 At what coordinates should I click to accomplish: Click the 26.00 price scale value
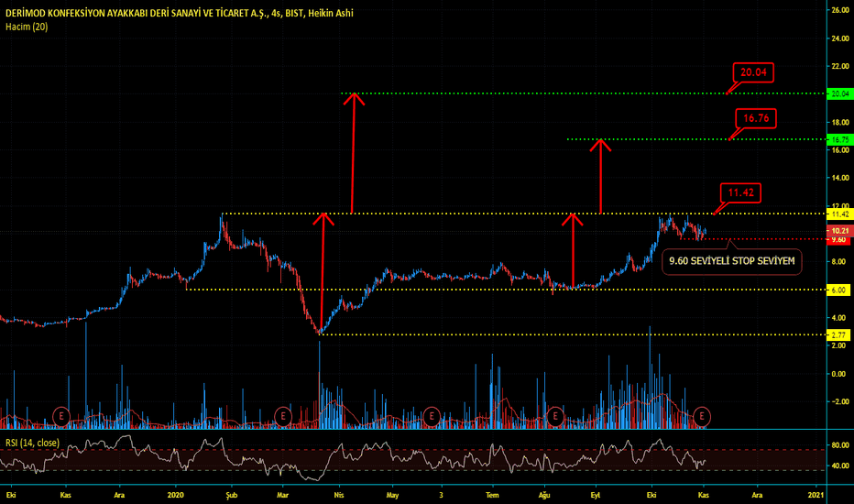(x=840, y=10)
